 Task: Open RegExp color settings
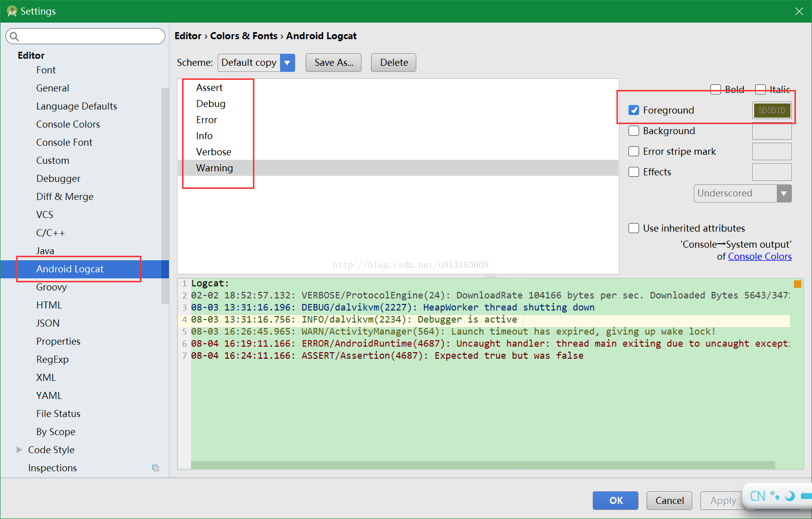pyautogui.click(x=52, y=359)
